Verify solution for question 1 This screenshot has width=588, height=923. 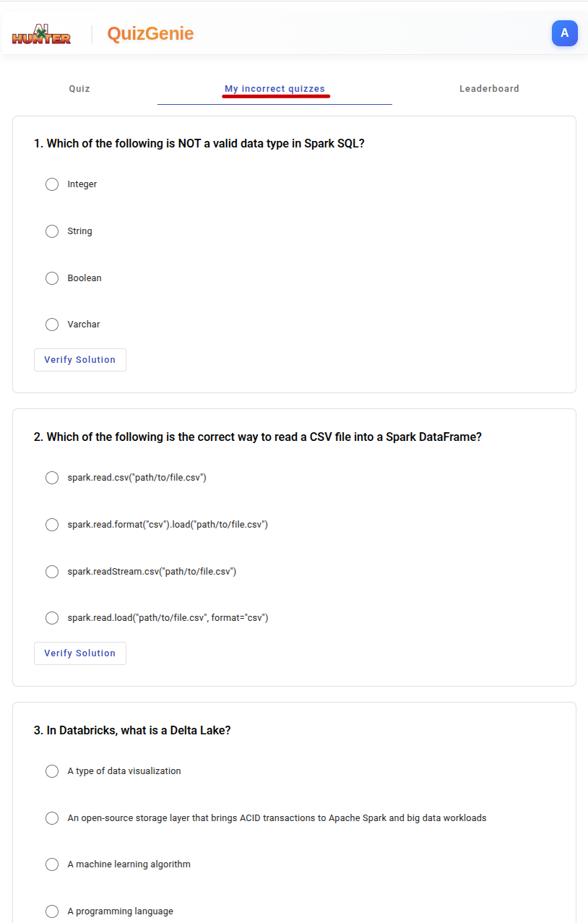79,359
